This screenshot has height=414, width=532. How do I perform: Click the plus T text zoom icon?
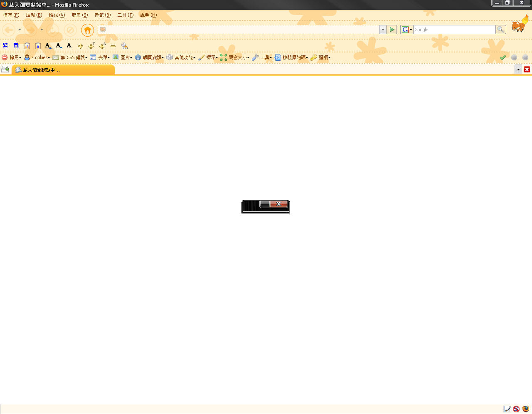[91, 46]
